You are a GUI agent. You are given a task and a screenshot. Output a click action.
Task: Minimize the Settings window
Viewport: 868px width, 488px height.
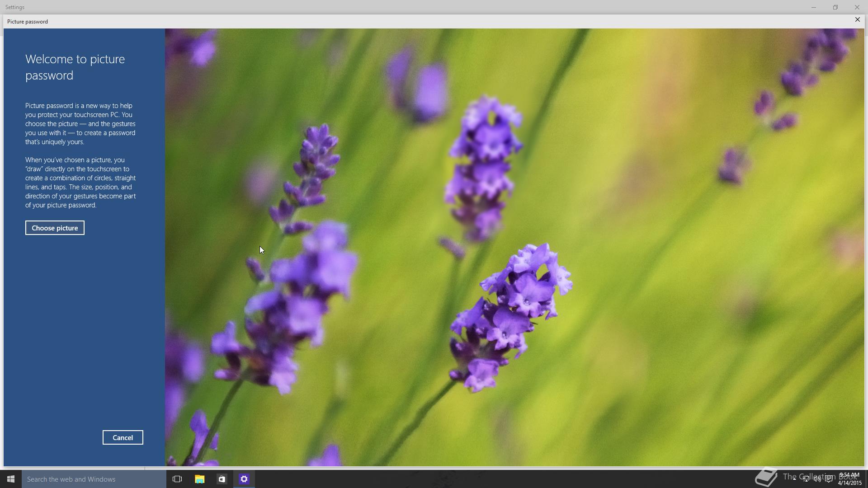(x=813, y=7)
